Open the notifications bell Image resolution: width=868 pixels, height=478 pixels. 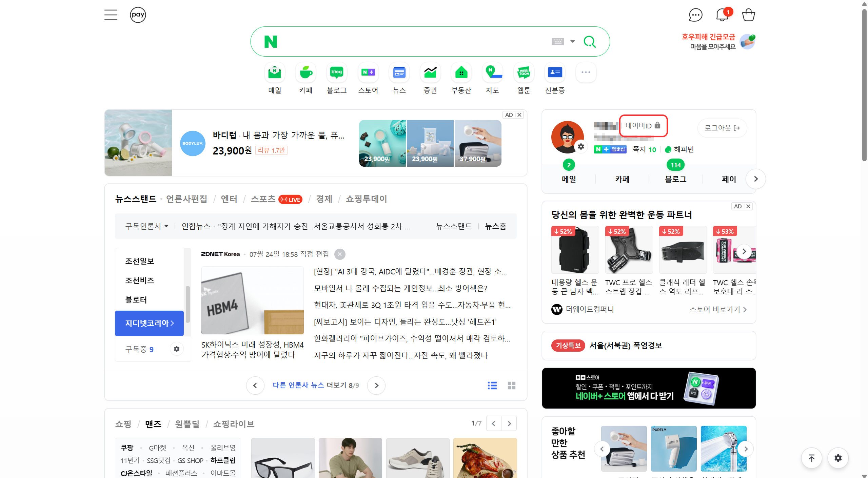(x=722, y=15)
